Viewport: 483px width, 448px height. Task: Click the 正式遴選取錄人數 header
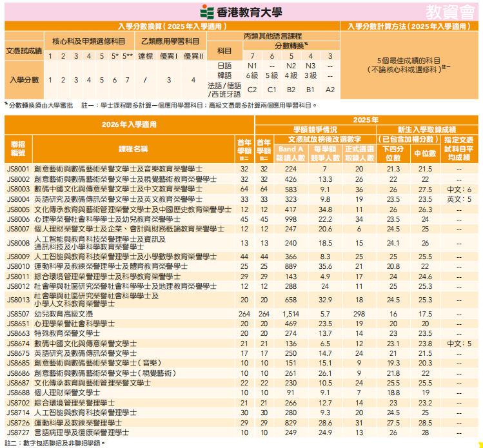[x=359, y=153]
